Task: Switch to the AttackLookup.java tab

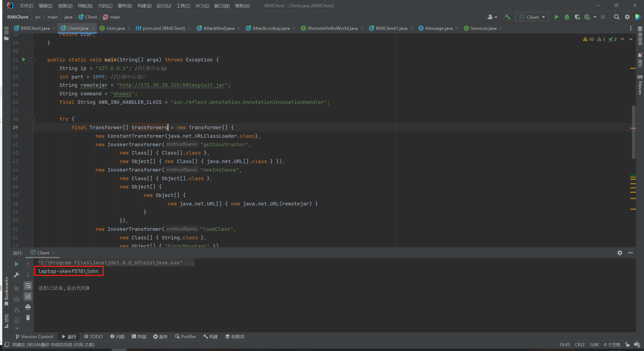Action: coord(270,28)
